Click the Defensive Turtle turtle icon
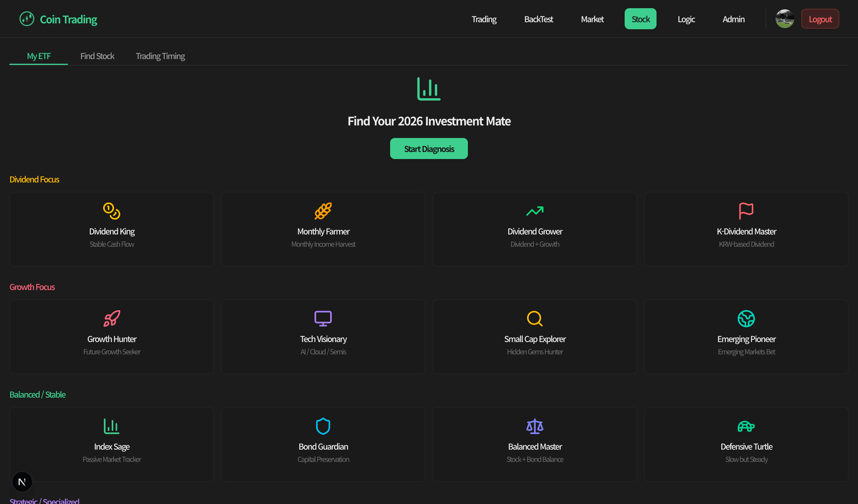Image resolution: width=858 pixels, height=504 pixels. [746, 426]
